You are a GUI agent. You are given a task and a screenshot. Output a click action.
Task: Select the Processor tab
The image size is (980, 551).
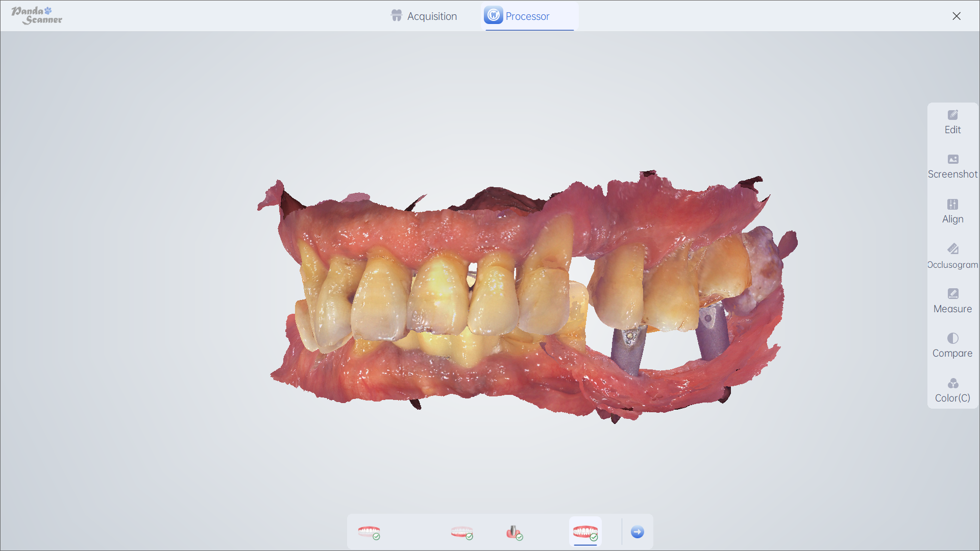click(x=529, y=16)
